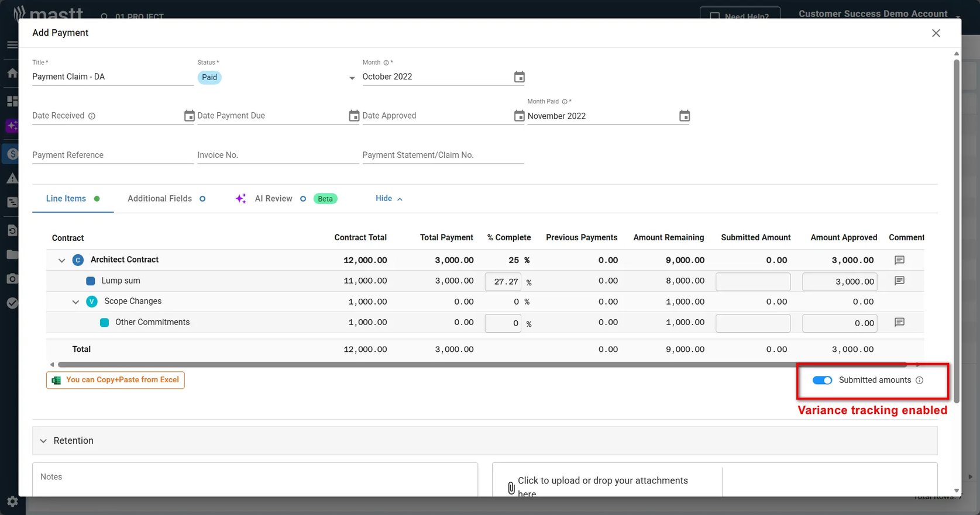Click the info icon beside Submitted amounts
Viewport: 980px width, 515px height.
[x=919, y=380]
